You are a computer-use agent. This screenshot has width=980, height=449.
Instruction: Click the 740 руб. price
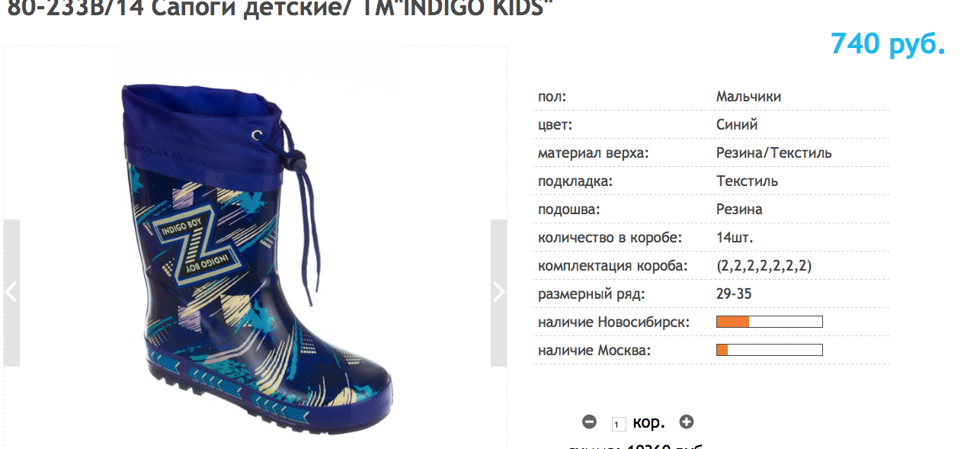(x=888, y=43)
